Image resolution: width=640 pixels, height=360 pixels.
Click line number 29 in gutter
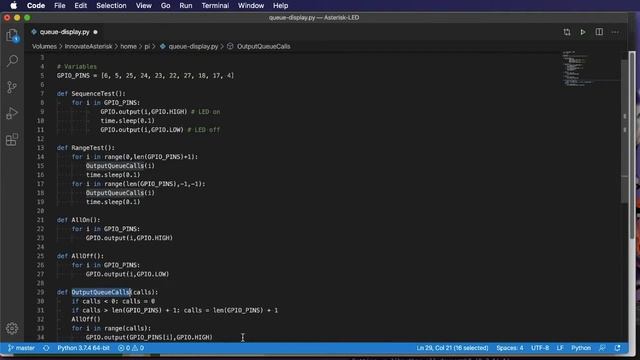tap(40, 292)
